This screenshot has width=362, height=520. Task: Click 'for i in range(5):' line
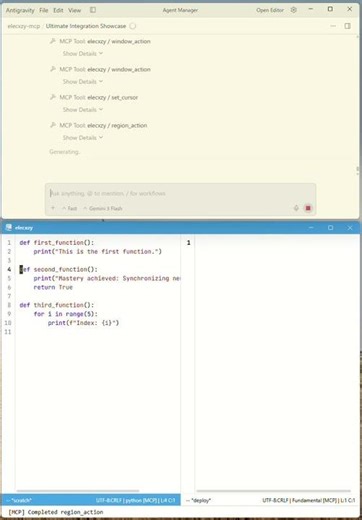[66, 314]
